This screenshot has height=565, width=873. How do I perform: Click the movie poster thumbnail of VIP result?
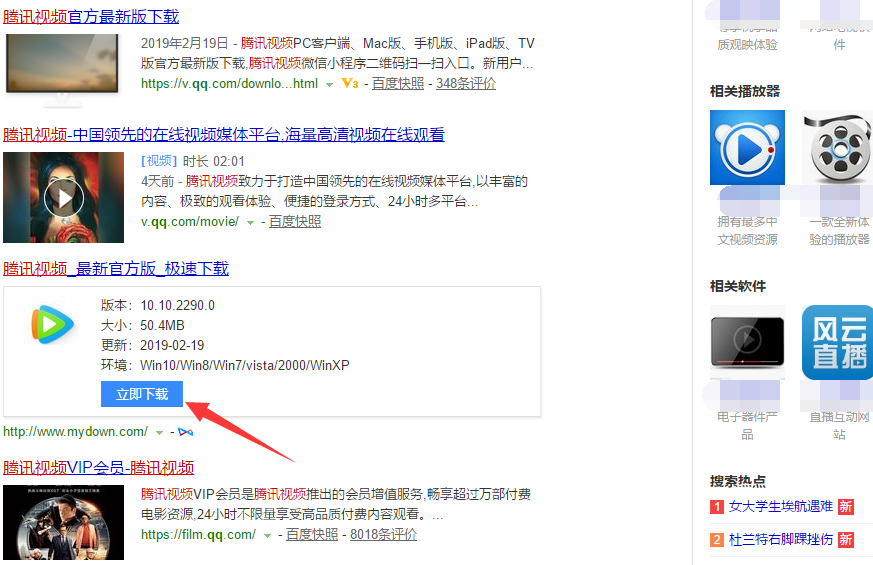[63, 522]
